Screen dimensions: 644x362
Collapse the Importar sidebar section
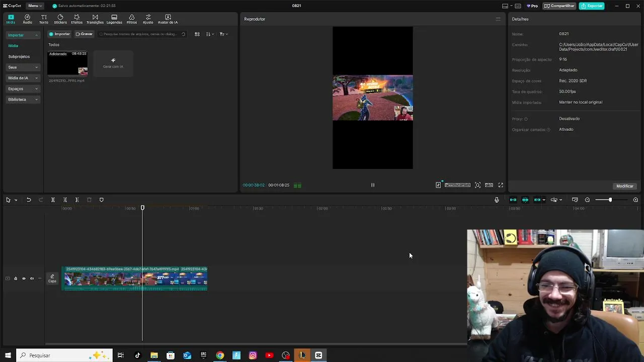23,35
